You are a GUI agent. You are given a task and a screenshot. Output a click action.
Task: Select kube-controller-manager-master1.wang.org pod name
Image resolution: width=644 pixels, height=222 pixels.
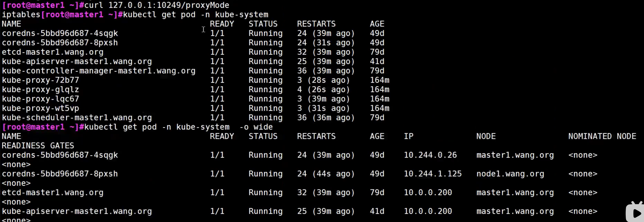98,71
